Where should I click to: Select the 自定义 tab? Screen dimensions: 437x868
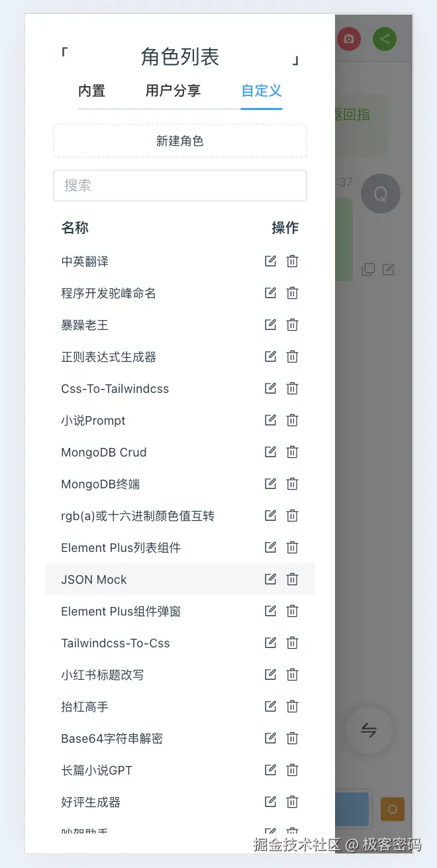261,91
